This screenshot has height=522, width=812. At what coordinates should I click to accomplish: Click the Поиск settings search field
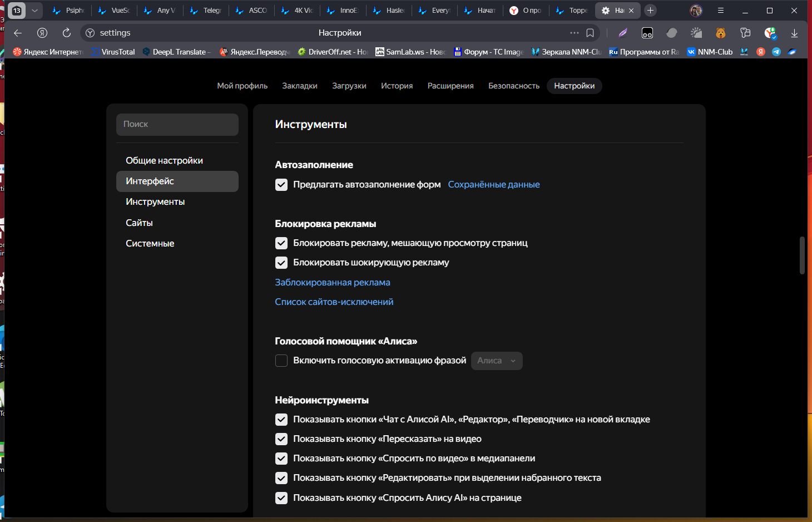coord(177,125)
